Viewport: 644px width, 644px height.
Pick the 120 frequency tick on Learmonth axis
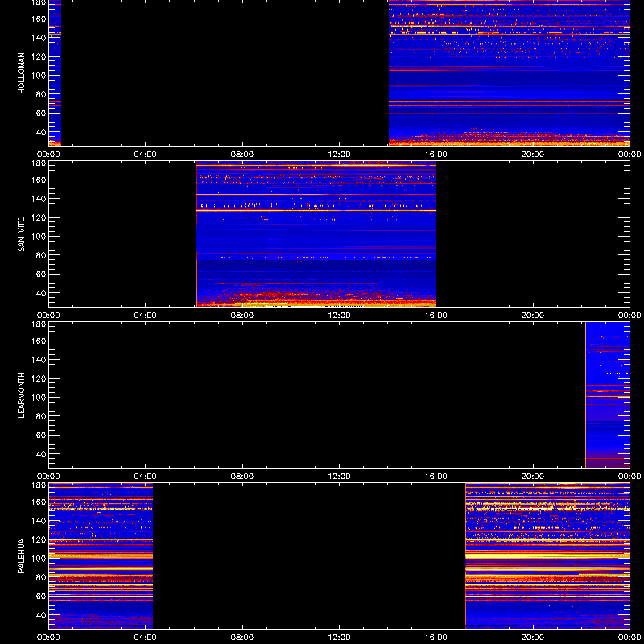pos(40,378)
